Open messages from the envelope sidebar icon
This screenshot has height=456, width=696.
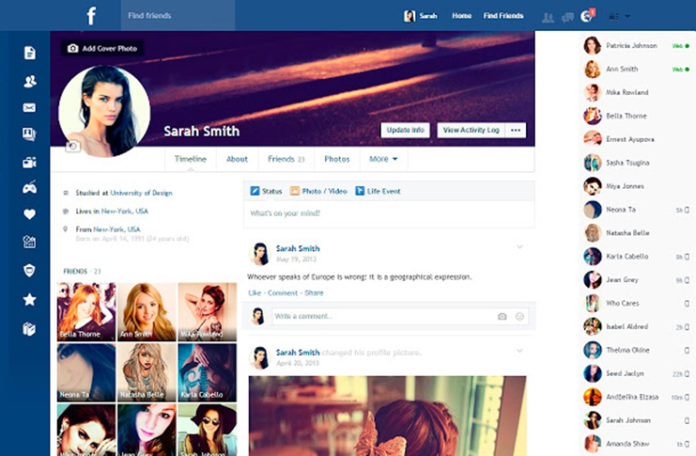tap(30, 108)
